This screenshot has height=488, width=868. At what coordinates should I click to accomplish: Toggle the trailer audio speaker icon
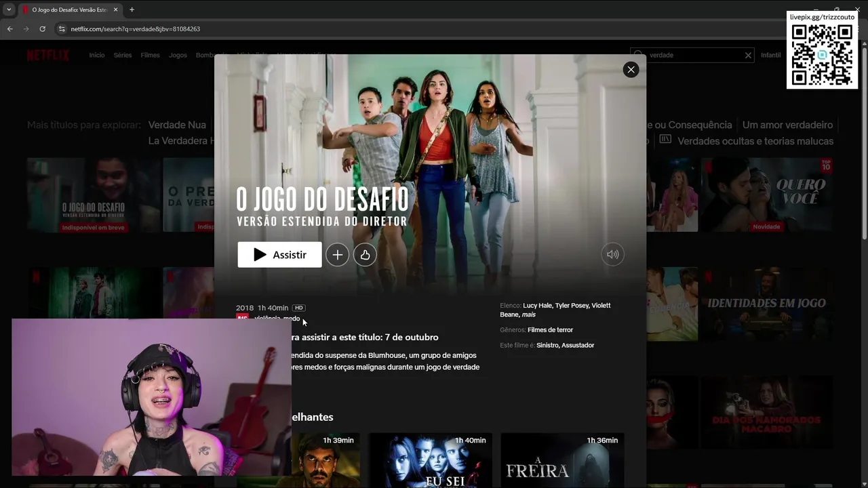(x=612, y=255)
